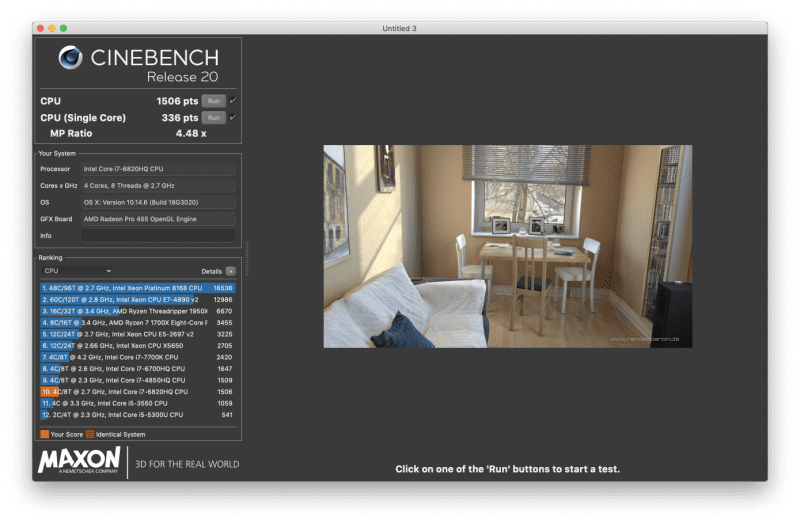Select ranking row AMD Ryzen 7 1700X
Screen dimensions: 800x524
pyautogui.click(x=138, y=323)
